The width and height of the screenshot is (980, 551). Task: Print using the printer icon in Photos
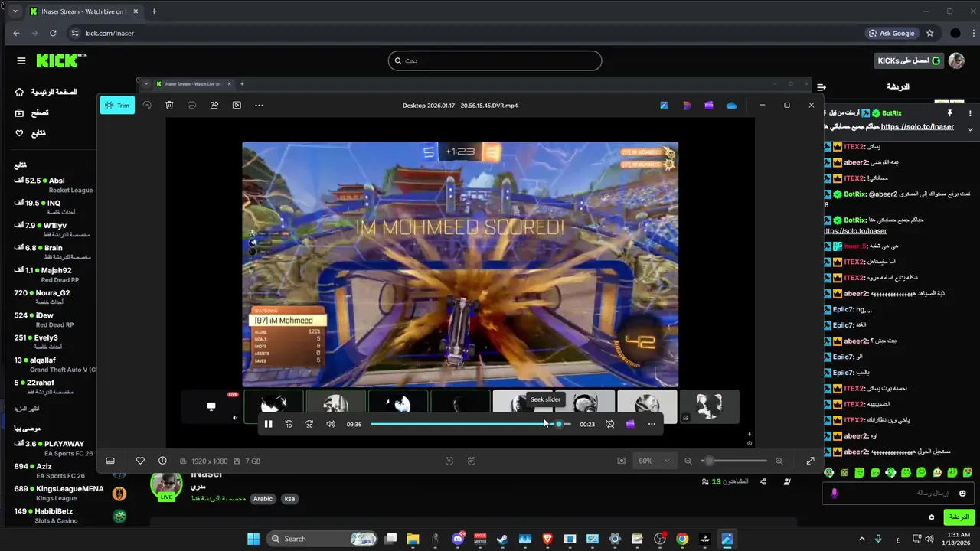click(191, 105)
